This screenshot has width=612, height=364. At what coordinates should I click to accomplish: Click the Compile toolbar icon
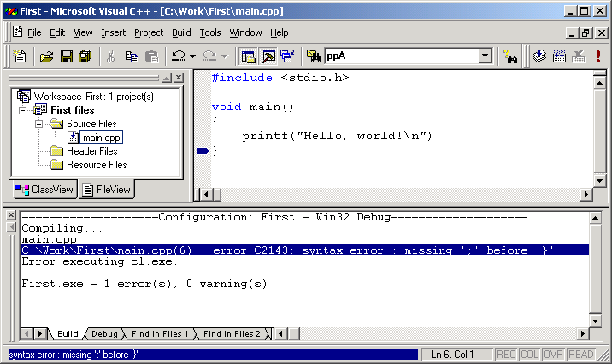click(540, 56)
